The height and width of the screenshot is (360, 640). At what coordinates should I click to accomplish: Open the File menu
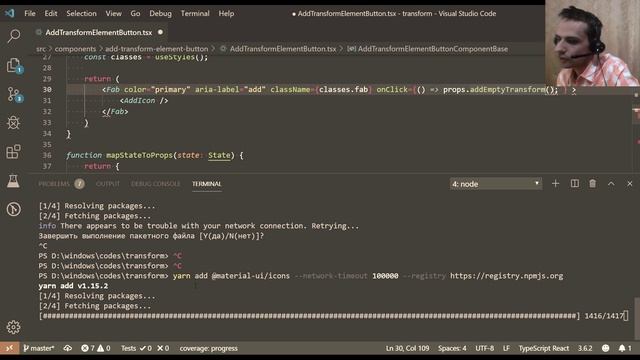30,13
